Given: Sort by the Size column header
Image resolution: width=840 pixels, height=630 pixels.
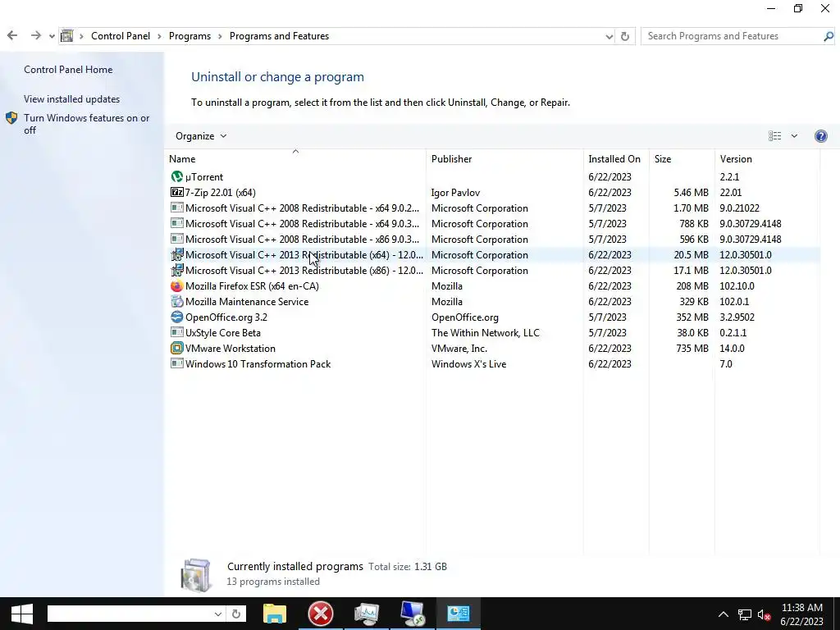Looking at the screenshot, I should pyautogui.click(x=682, y=159).
